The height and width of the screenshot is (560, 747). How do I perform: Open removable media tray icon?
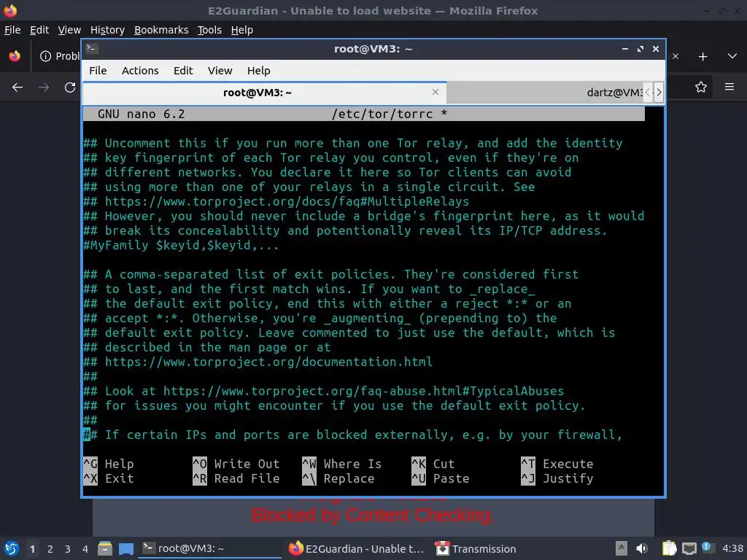point(622,548)
